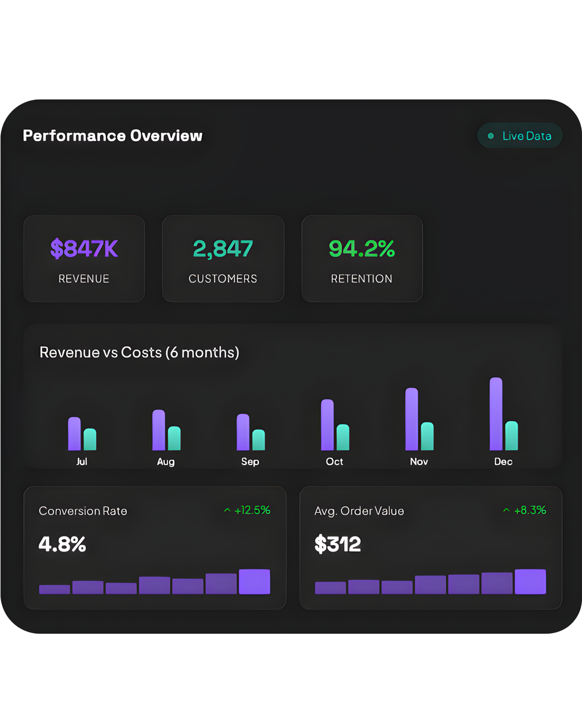The image size is (582, 728).
Task: Click the first Conversion Rate mini bar
Action: 55,589
